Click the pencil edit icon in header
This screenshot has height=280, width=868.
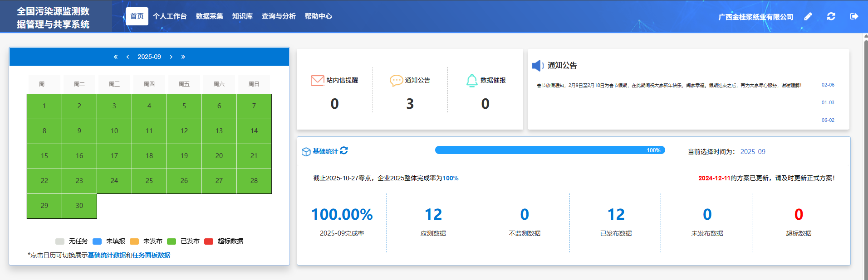(x=808, y=17)
